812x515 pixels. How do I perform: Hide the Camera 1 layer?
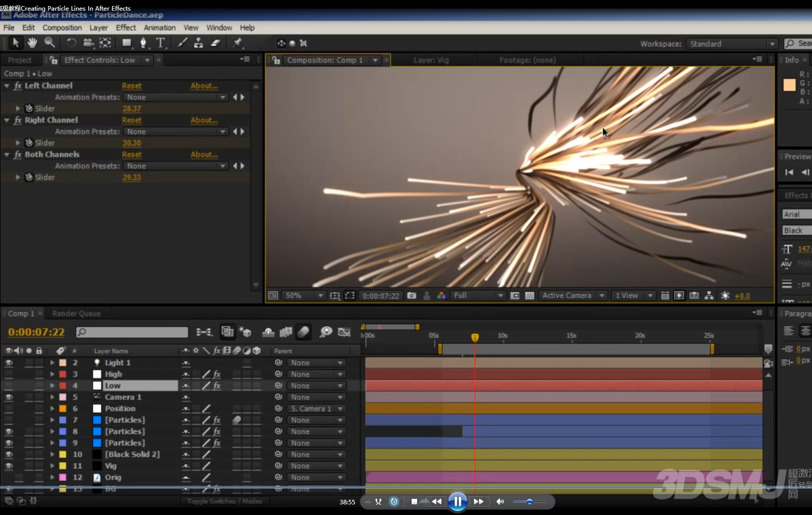9,397
